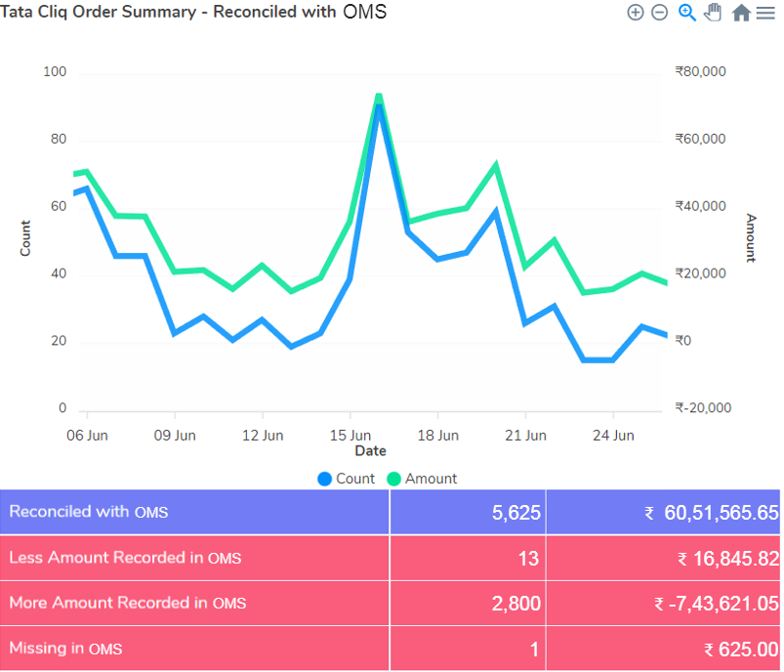This screenshot has height=672, width=784.
Task: Click the blue Count legend marker
Action: 324,479
